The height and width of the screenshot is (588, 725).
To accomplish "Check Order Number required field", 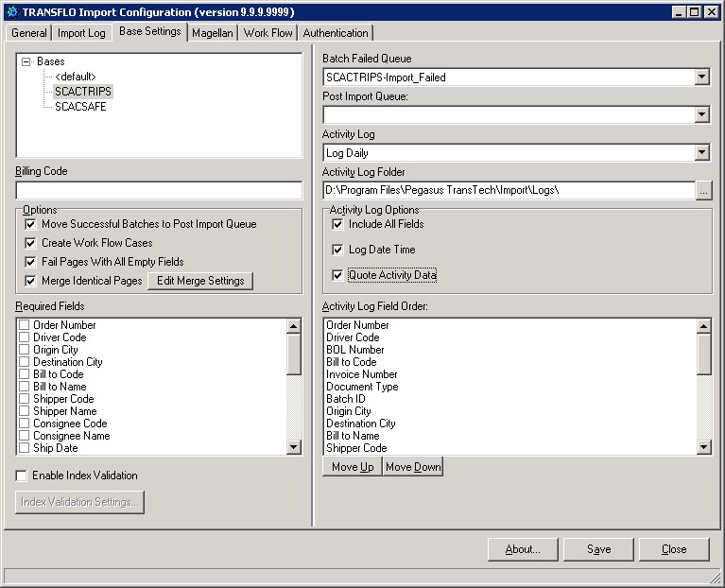I will point(24,325).
